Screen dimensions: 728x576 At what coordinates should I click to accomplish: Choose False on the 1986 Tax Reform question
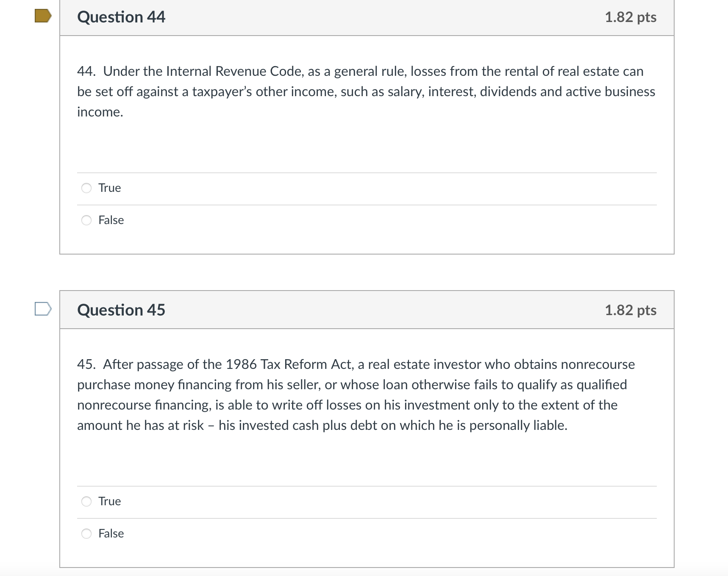(x=86, y=534)
